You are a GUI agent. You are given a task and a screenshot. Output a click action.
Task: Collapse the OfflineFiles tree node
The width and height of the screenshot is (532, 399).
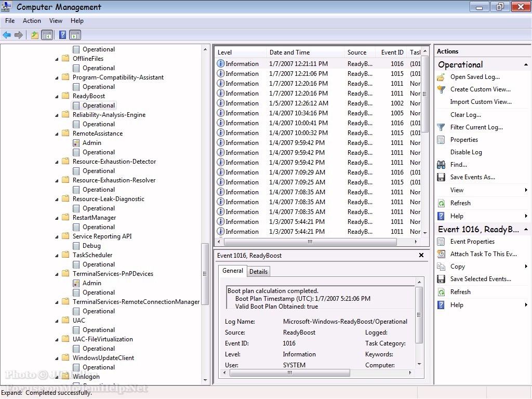(x=57, y=59)
